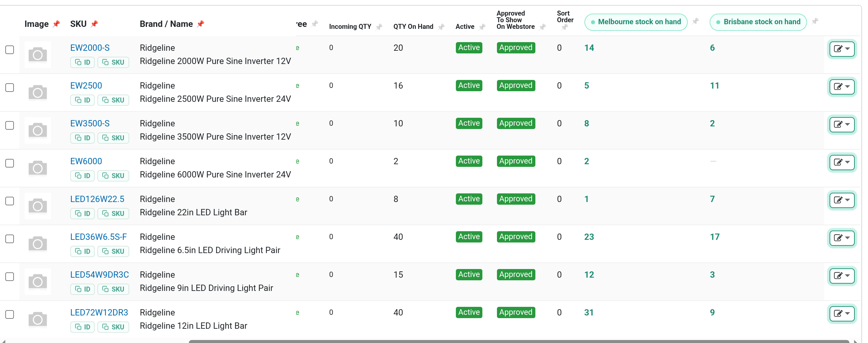
Task: Copy ID for LED54W9DR3C
Action: point(82,289)
